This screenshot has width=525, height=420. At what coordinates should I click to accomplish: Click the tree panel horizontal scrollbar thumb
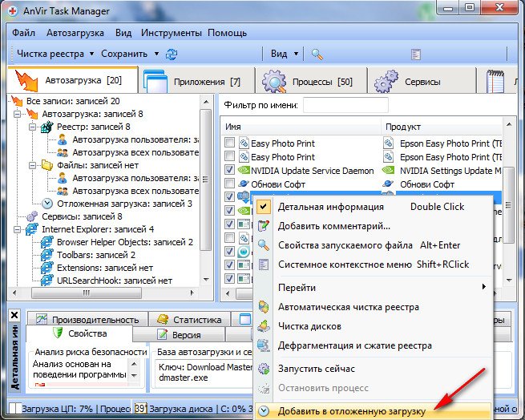(87, 293)
